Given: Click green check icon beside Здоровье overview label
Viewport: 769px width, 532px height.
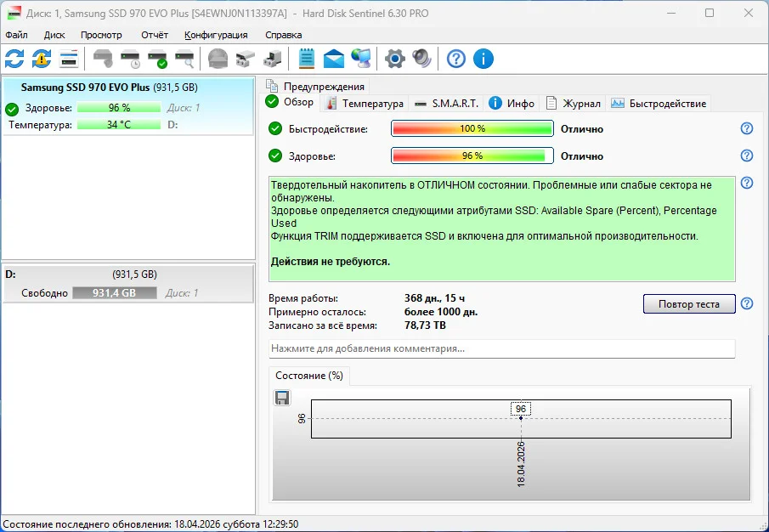Looking at the screenshot, I should pyautogui.click(x=275, y=156).
